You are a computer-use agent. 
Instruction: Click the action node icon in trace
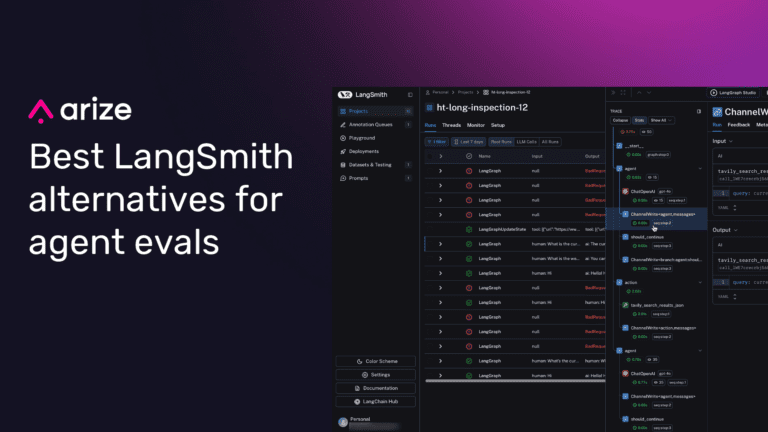click(619, 283)
